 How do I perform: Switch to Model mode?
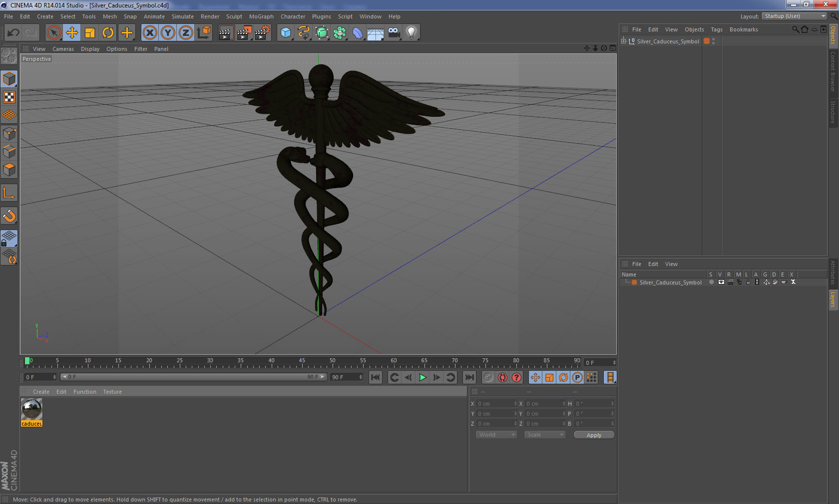click(x=9, y=79)
